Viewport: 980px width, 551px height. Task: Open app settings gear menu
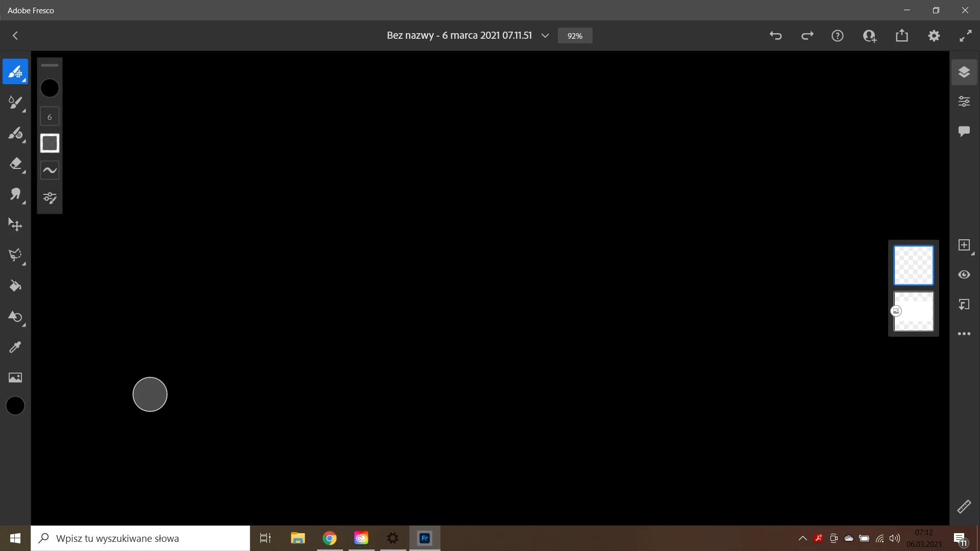934,36
